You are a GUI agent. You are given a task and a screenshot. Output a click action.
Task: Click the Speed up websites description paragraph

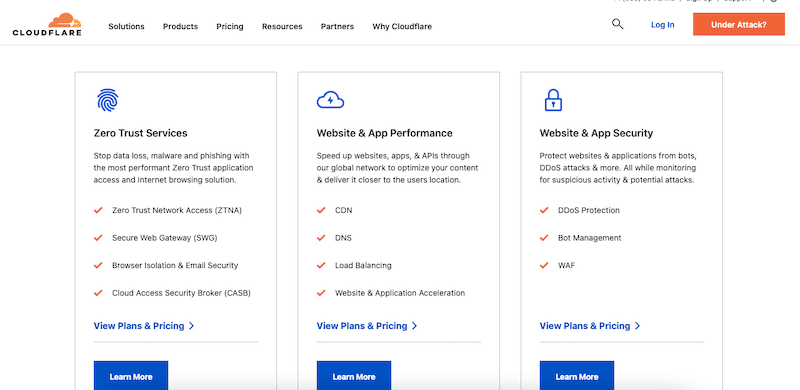point(397,168)
